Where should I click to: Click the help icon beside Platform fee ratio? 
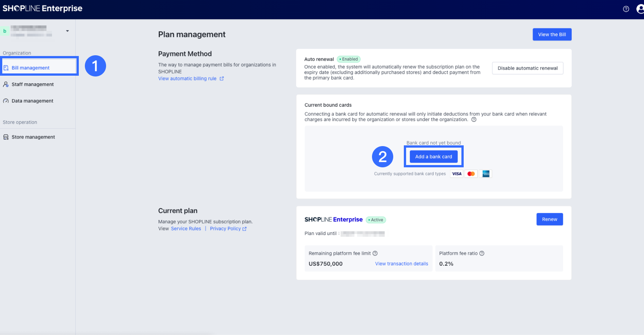482,253
